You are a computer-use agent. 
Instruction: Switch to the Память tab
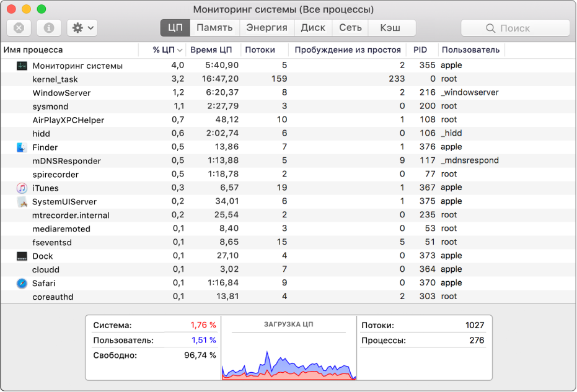pos(214,28)
